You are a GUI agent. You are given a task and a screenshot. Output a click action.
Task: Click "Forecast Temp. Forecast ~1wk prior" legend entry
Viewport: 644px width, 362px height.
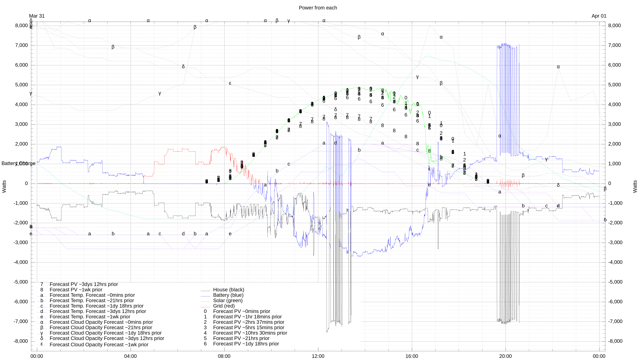pyautogui.click(x=90, y=317)
